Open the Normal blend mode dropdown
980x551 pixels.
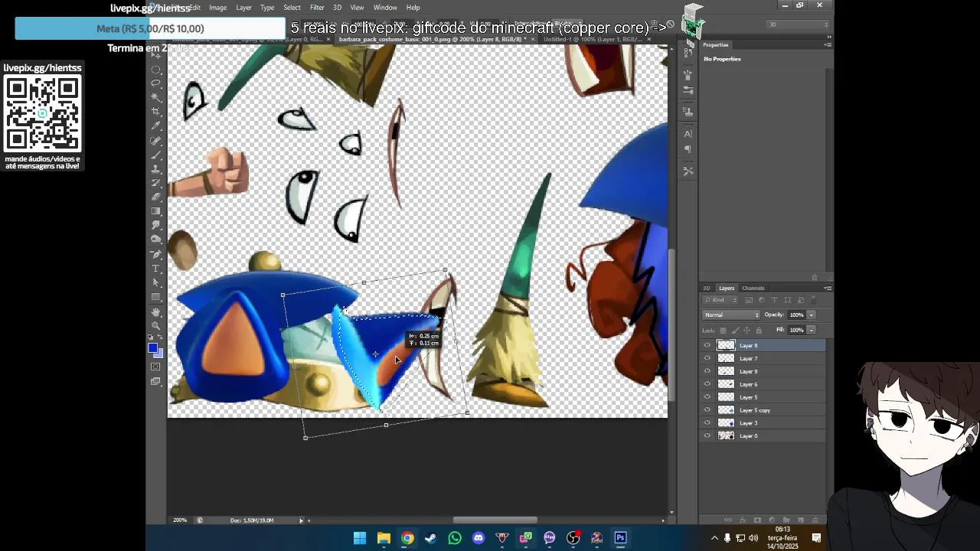tap(731, 315)
